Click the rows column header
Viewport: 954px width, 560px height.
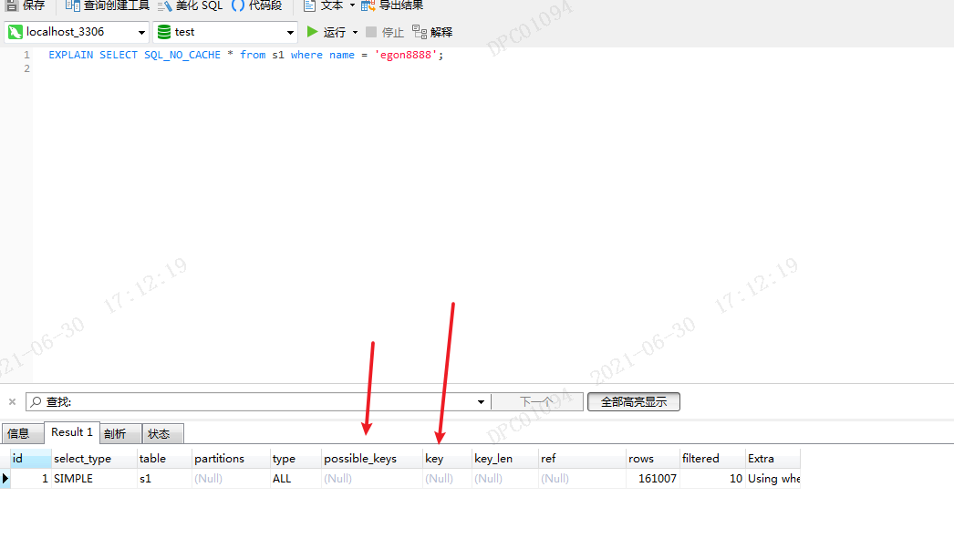coord(653,459)
